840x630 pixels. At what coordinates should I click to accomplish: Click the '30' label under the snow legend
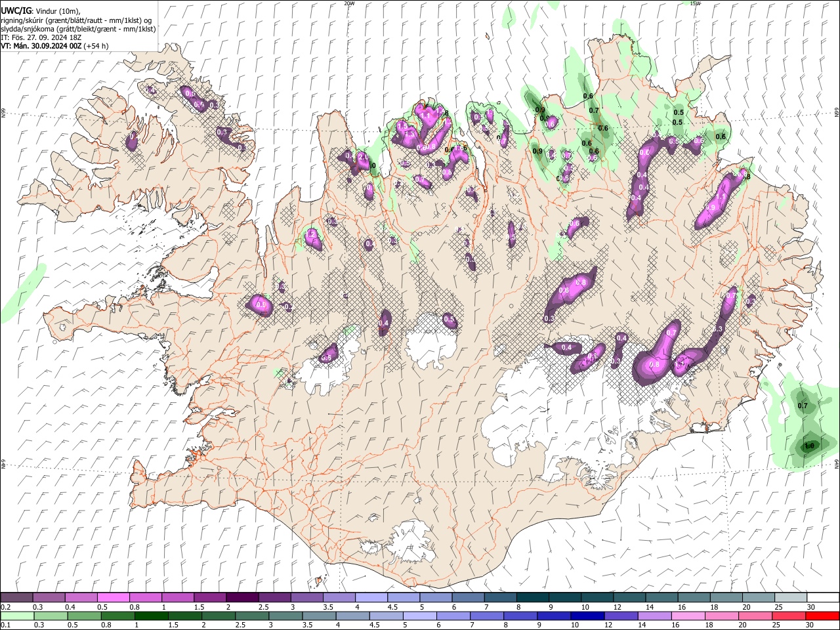[811, 607]
